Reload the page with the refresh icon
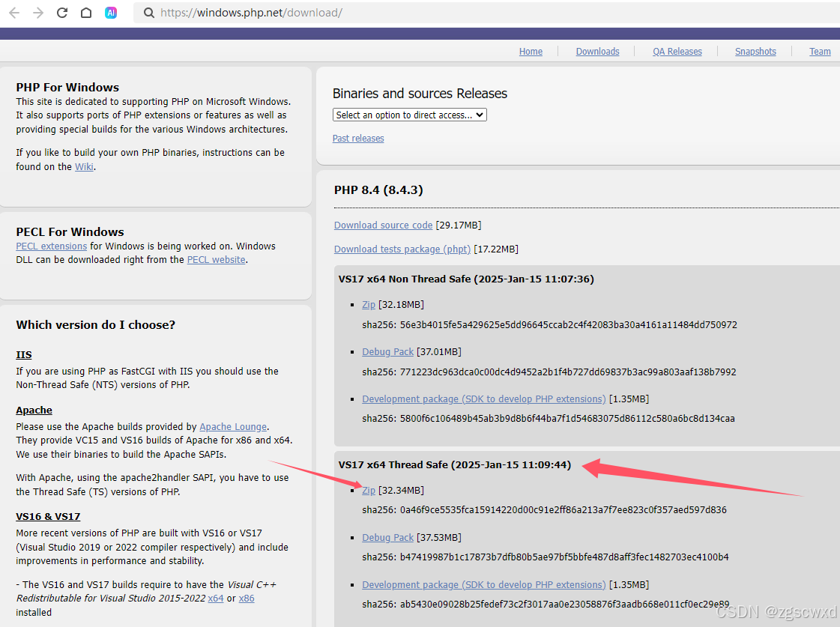The width and height of the screenshot is (840, 627). click(x=62, y=13)
